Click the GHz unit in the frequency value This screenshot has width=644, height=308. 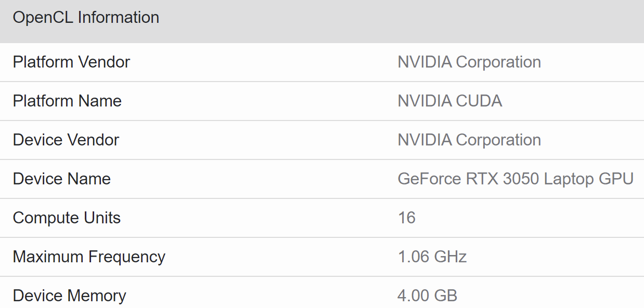pyautogui.click(x=452, y=257)
